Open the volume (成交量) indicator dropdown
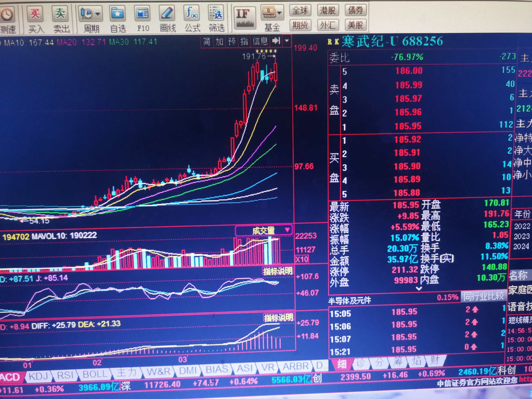This screenshot has width=532, height=399. click(x=287, y=230)
